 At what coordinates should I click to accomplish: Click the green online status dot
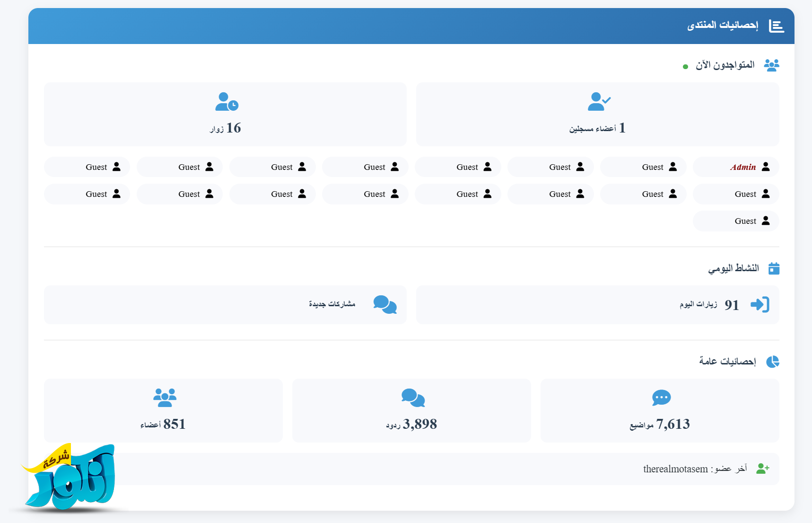tap(685, 67)
